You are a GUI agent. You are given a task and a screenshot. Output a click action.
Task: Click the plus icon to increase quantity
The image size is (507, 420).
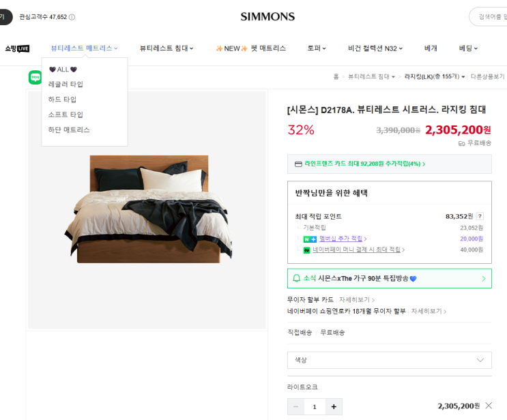[334, 407]
